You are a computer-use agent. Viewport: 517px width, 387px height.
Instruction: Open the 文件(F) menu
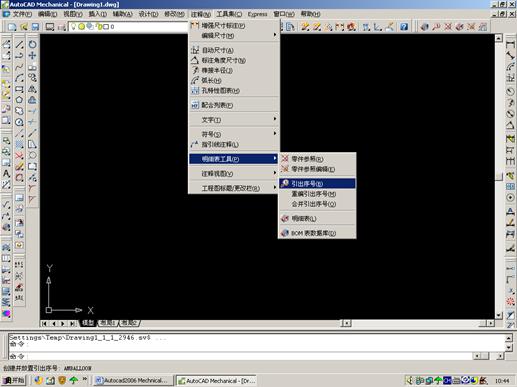pos(22,14)
